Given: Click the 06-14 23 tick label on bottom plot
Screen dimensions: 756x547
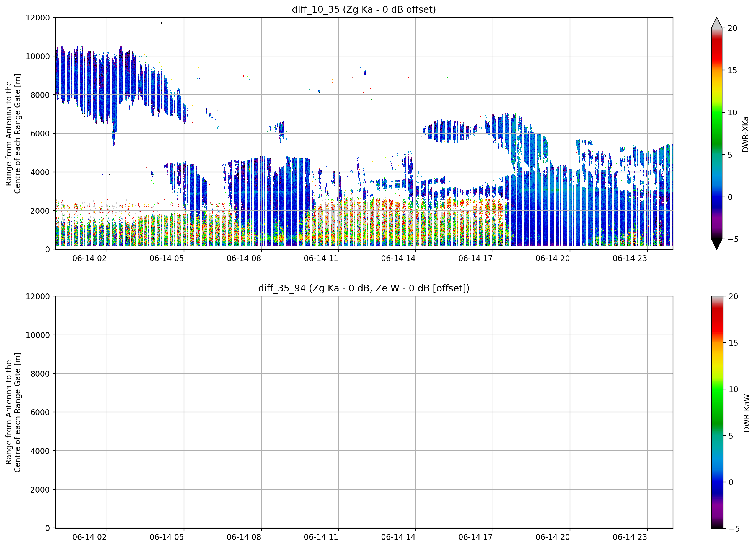Looking at the screenshot, I should point(630,537).
